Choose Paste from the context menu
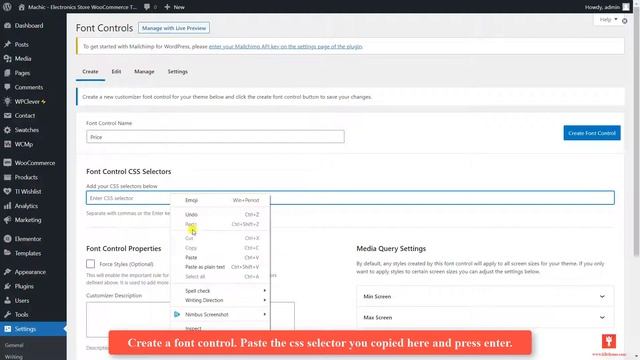Image resolution: width=640 pixels, height=360 pixels. click(x=220, y=258)
